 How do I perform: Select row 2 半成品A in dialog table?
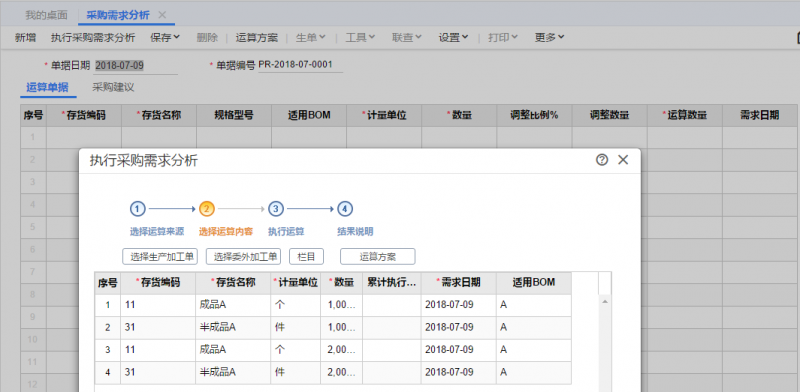[x=333, y=327]
